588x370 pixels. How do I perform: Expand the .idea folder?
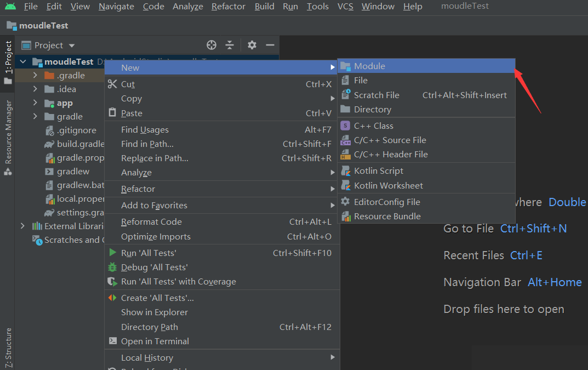click(35, 89)
